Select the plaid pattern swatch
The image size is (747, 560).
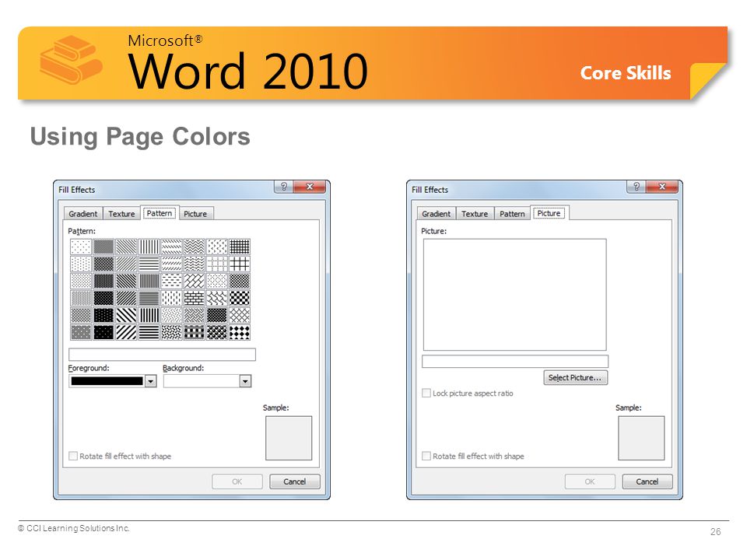pyautogui.click(x=195, y=332)
